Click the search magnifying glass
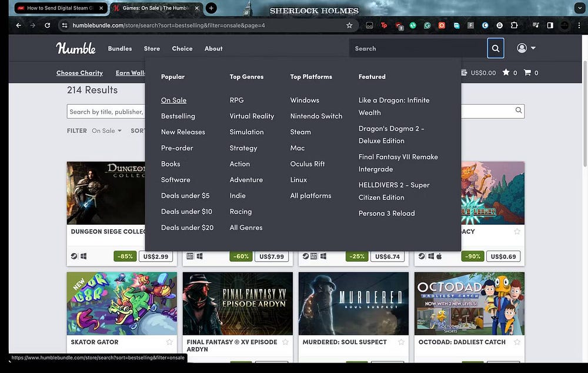The width and height of the screenshot is (588, 373). 495,48
